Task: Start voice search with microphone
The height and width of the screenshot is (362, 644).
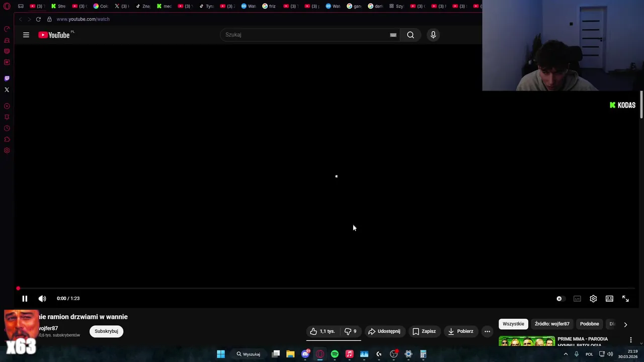Action: click(433, 35)
